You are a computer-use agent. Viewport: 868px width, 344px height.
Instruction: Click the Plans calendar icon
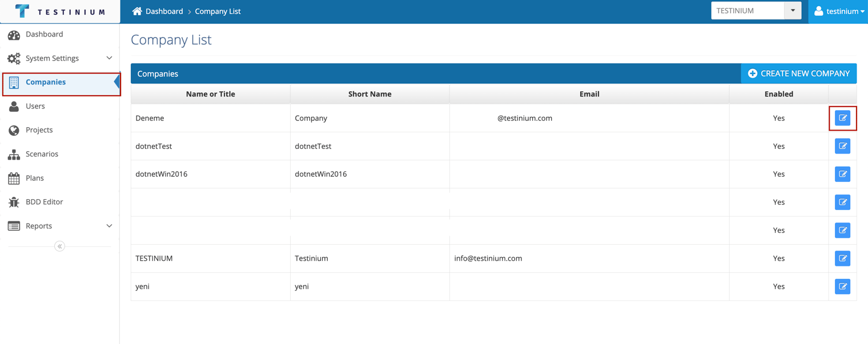14,178
